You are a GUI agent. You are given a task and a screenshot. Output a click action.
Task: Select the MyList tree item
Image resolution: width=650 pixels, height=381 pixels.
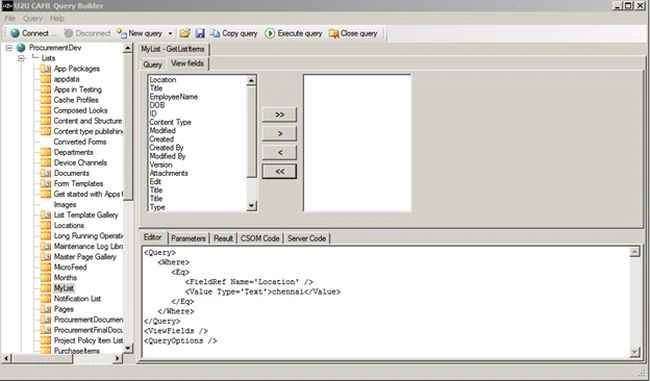tap(64, 288)
